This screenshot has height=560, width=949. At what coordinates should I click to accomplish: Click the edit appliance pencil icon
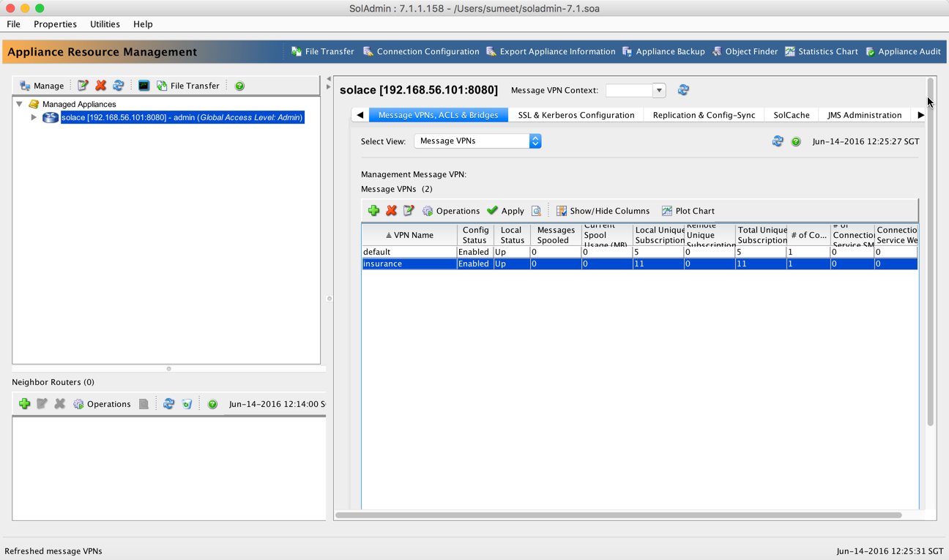click(83, 86)
